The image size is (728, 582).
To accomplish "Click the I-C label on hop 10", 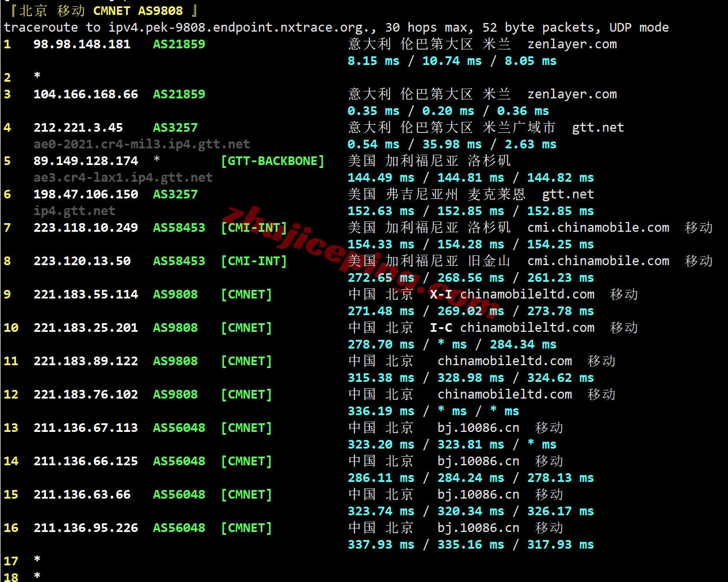I will pos(441,328).
